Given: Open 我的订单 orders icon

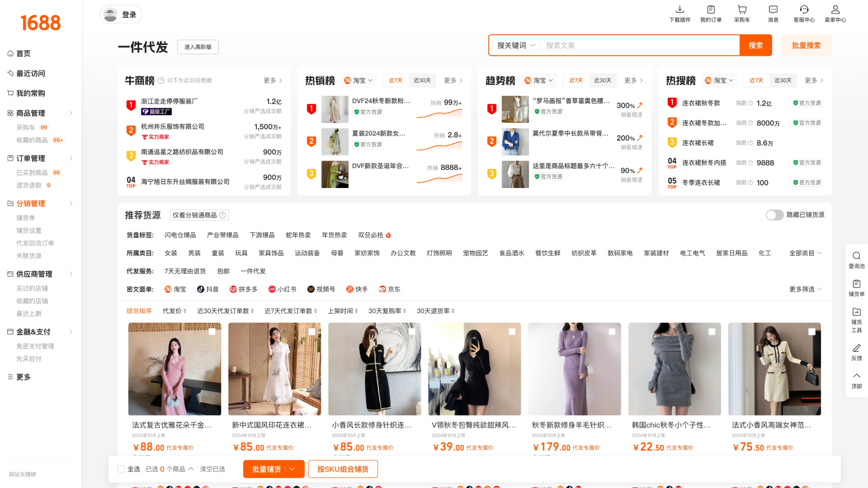Looking at the screenshot, I should tap(711, 9).
